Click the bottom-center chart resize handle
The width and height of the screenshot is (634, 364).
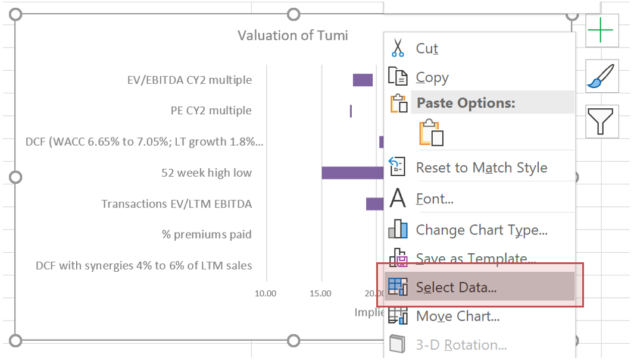(x=293, y=340)
